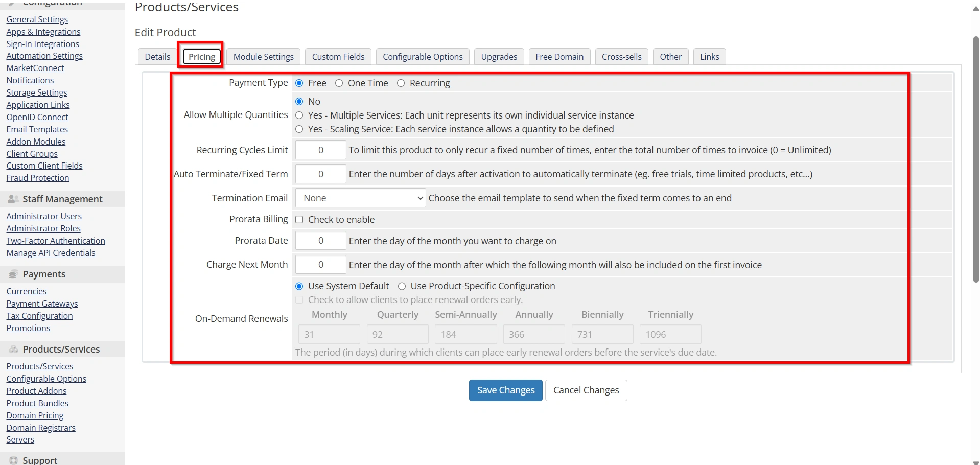Go to Domain Pricing link

pyautogui.click(x=35, y=415)
